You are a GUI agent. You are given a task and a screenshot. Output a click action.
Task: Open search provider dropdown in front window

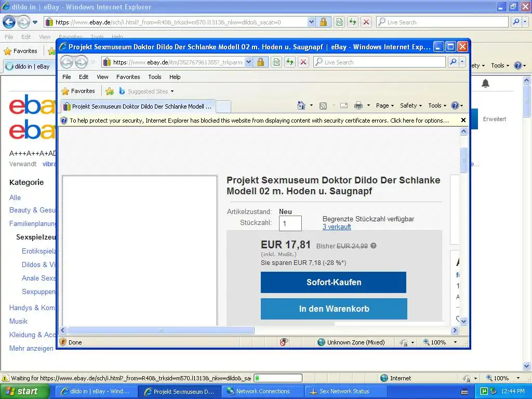pyautogui.click(x=462, y=62)
